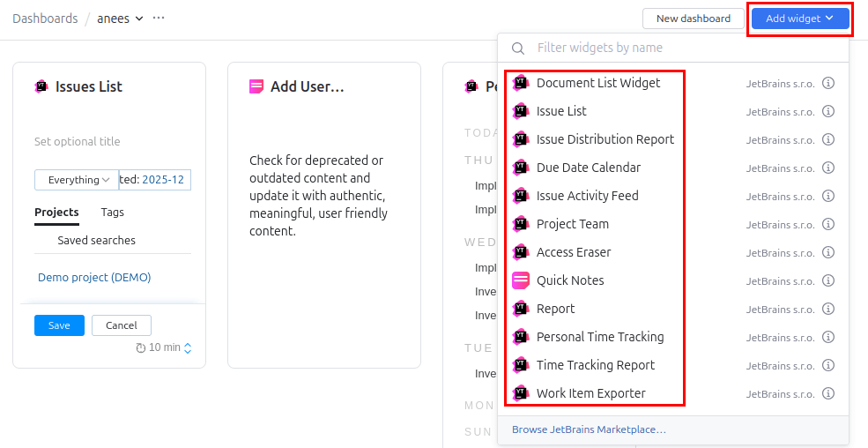Click the info icon beside Issue Distribution Report
Image resolution: width=868 pixels, height=448 pixels.
click(x=828, y=140)
